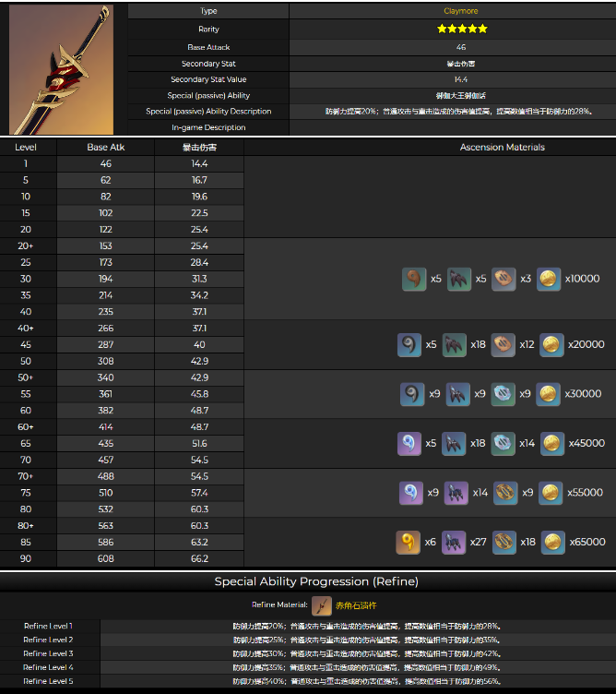
Task: Click the Base Atk column header
Action: point(105,147)
